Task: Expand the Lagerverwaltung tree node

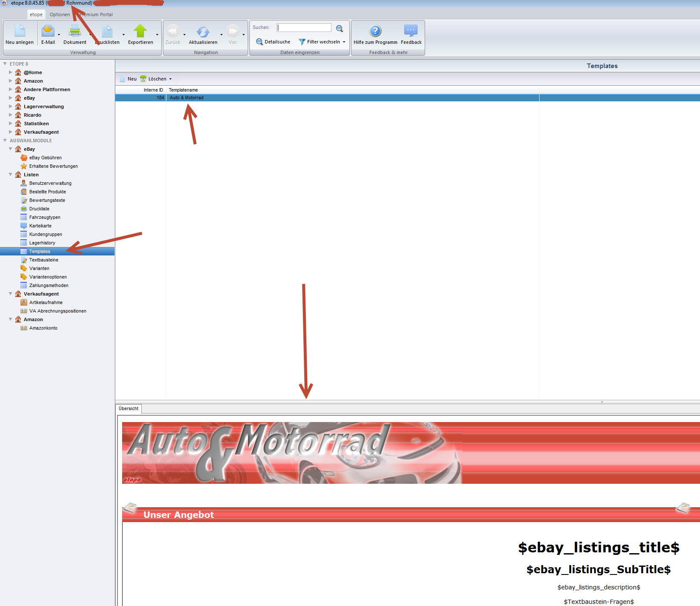Action: click(x=11, y=106)
